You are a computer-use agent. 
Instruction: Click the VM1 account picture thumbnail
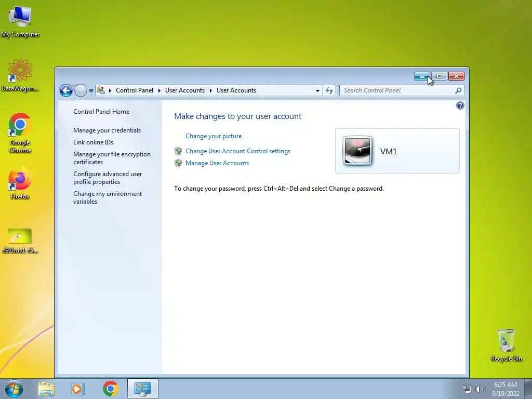(357, 151)
